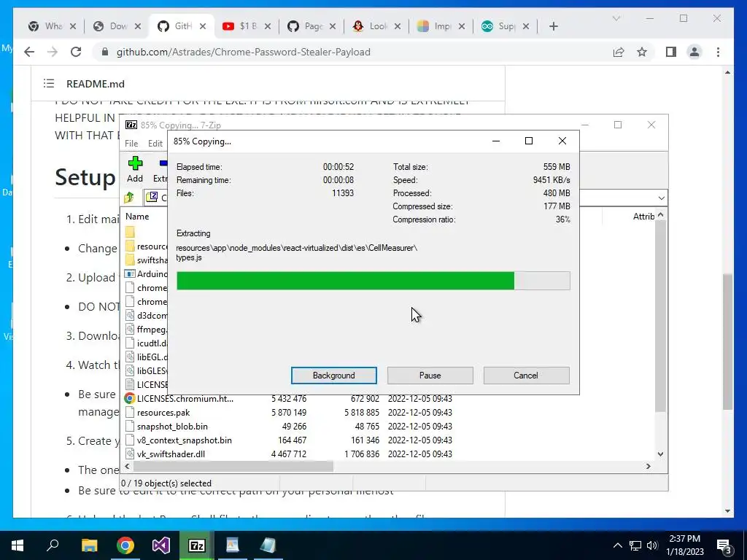
Task: Click the 7-Zip taskbar icon
Action: point(197,545)
